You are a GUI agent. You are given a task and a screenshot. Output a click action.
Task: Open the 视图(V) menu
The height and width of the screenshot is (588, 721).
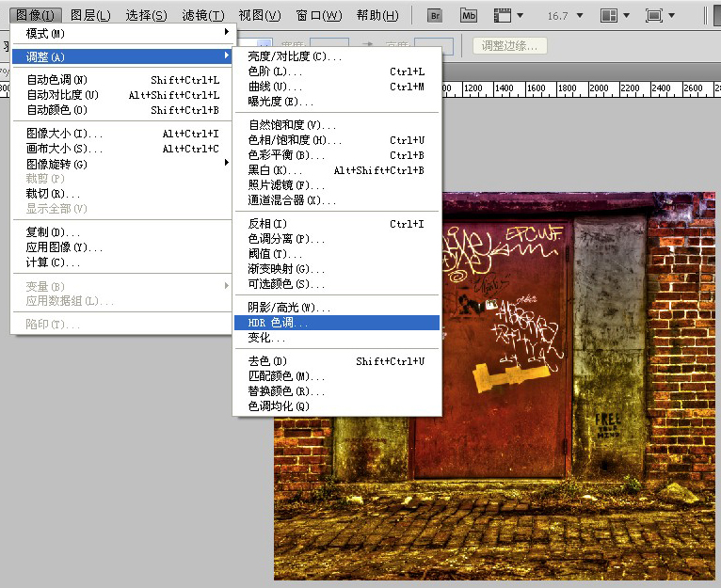(x=260, y=15)
